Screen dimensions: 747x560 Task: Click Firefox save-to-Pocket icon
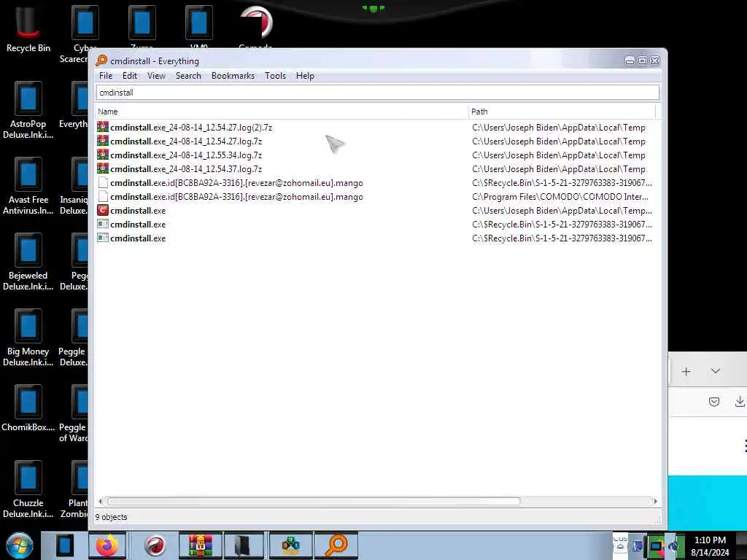click(x=713, y=402)
